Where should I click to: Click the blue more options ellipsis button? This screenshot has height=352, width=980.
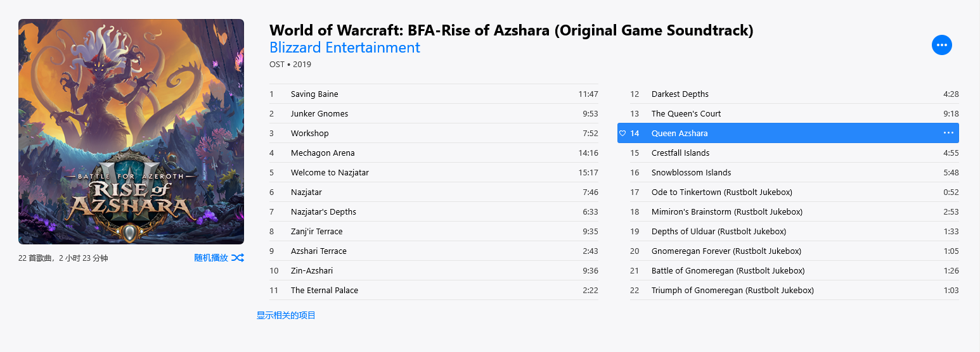coord(941,45)
